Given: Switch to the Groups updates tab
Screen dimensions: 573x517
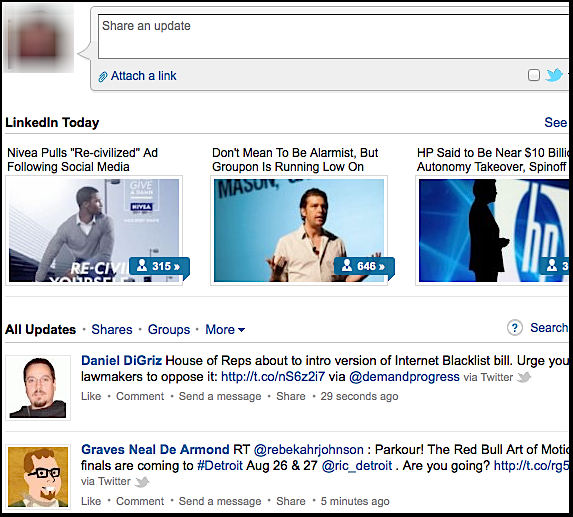Looking at the screenshot, I should point(169,330).
